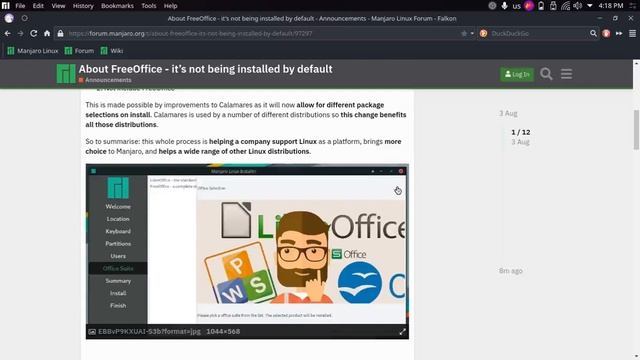640x360 pixels.
Task: Click the padlock site security icon
Action: 60,33
